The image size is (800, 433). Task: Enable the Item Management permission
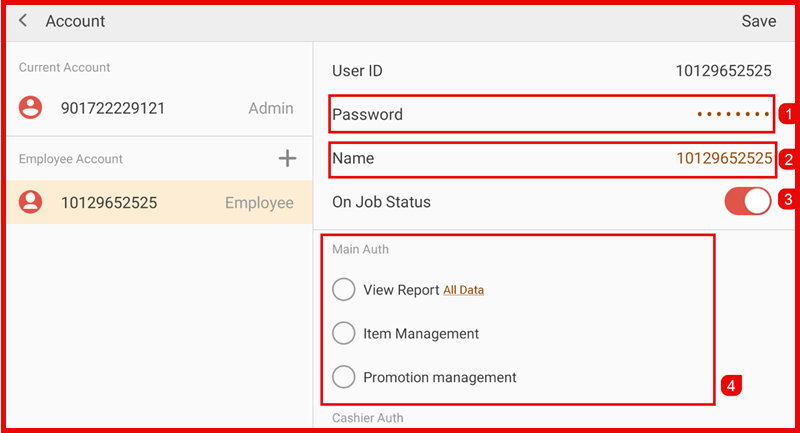tap(344, 334)
